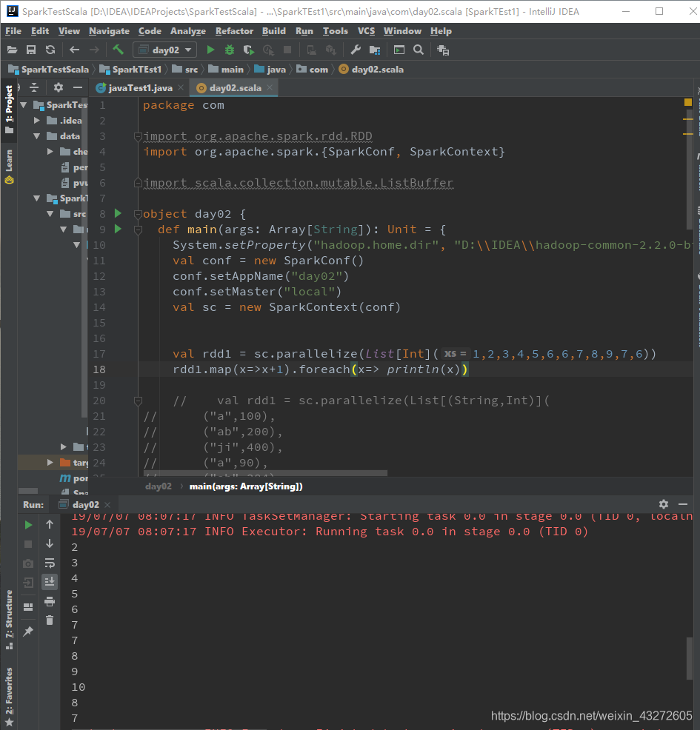700x730 pixels.
Task: Print console output via printer icon
Action: [50, 601]
